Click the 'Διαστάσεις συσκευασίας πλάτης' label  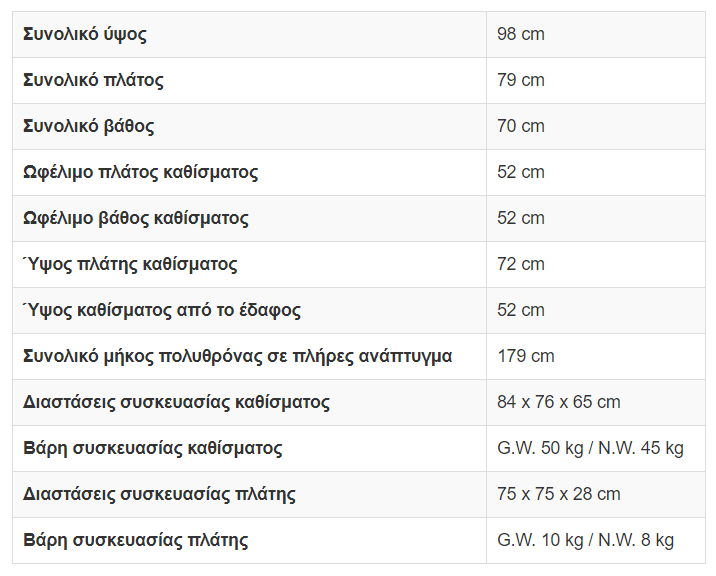point(159,494)
